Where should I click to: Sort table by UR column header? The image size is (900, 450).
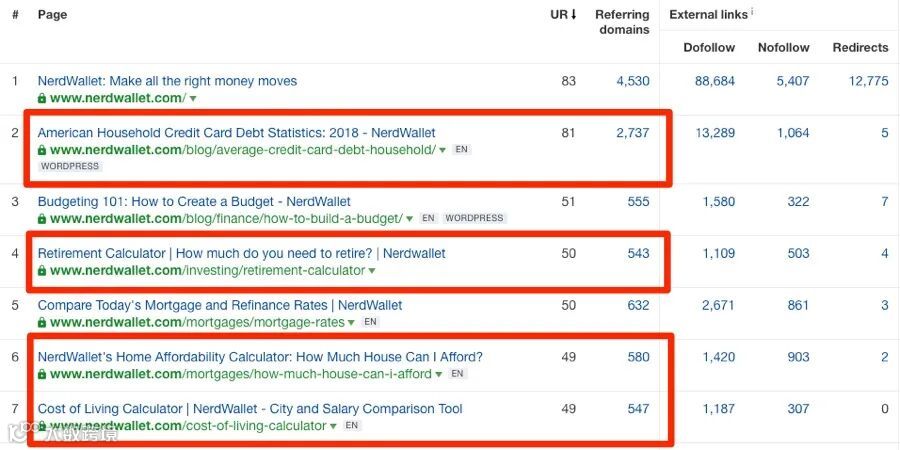click(x=563, y=15)
